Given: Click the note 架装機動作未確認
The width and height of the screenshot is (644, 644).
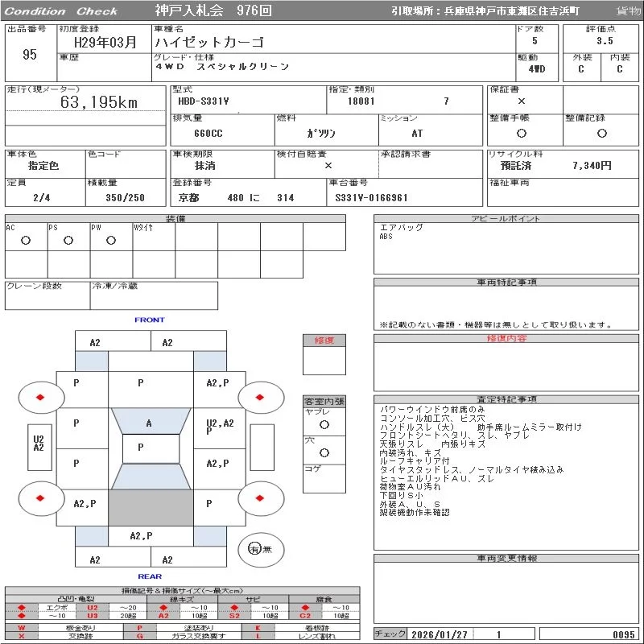Looking at the screenshot, I should [415, 512].
